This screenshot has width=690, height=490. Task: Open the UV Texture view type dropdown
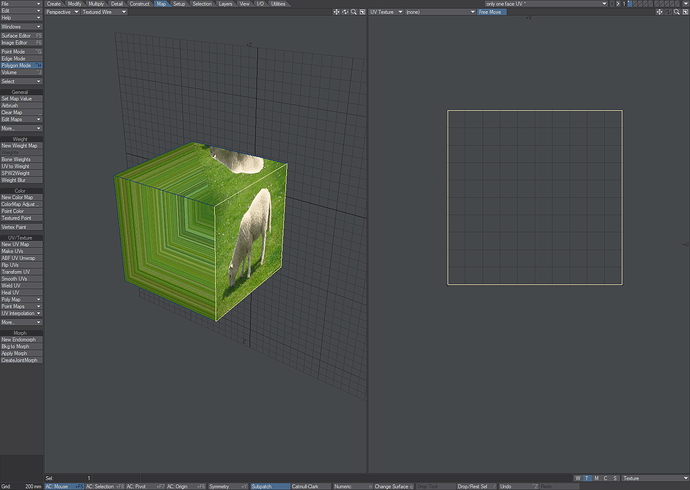click(x=386, y=12)
